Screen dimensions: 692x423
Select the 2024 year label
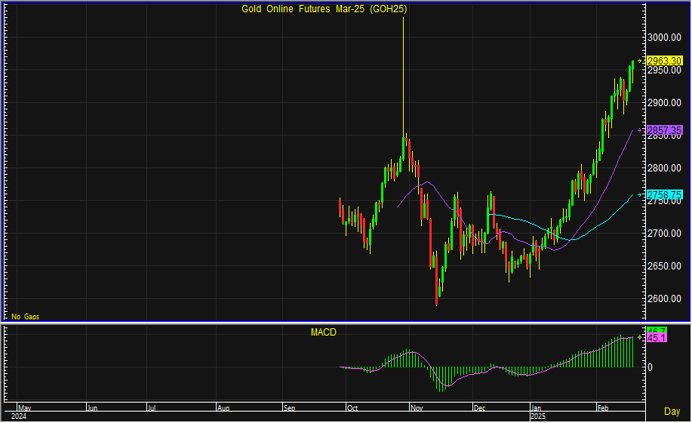pyautogui.click(x=20, y=417)
